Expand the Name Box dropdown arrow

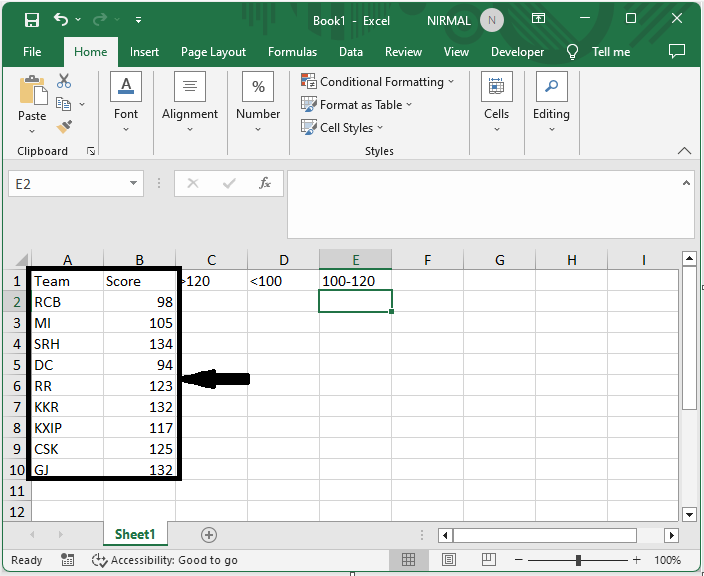tap(133, 183)
